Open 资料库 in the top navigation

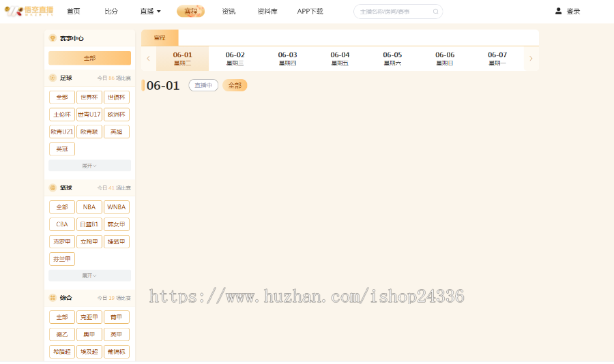[x=267, y=12]
